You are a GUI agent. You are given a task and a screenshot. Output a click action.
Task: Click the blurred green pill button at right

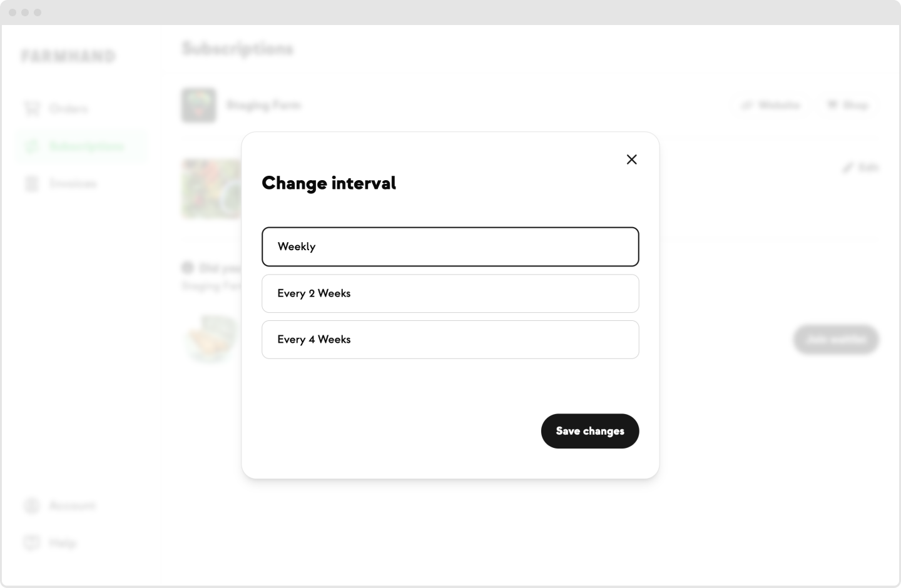836,339
